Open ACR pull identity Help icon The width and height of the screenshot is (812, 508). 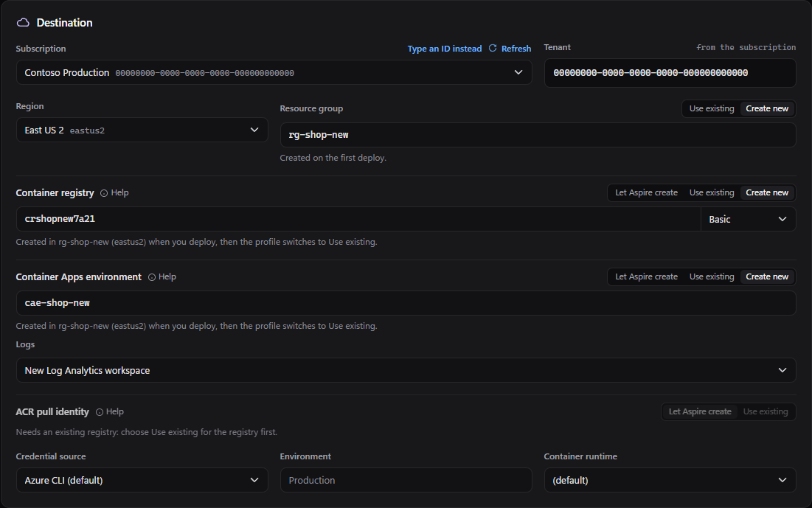[100, 411]
